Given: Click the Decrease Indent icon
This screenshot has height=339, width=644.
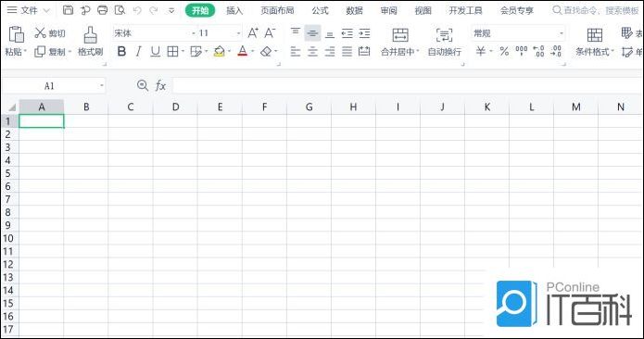Looking at the screenshot, I should (347, 32).
